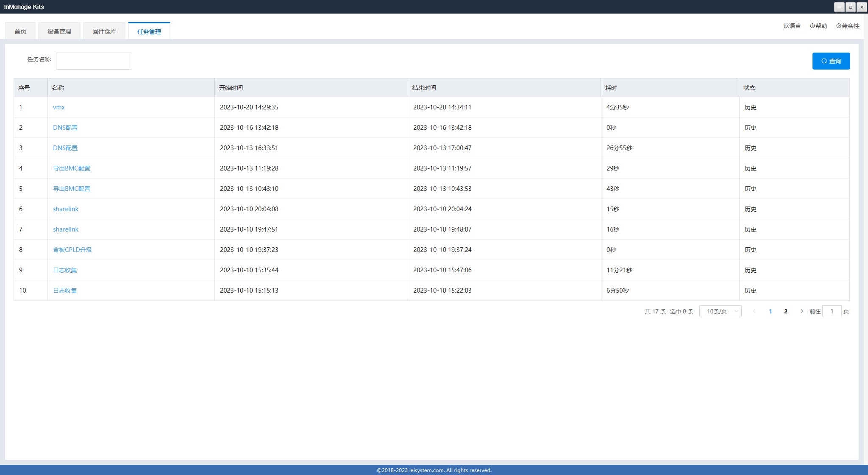868x475 pixels.
Task: Go to page 2 of results
Action: pyautogui.click(x=785, y=311)
